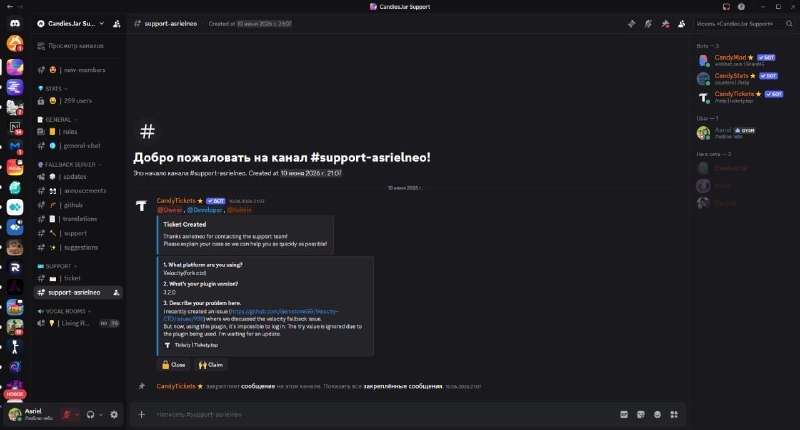Toggle headphones deafen in user panel
This screenshot has height=430, width=800.
(90, 415)
